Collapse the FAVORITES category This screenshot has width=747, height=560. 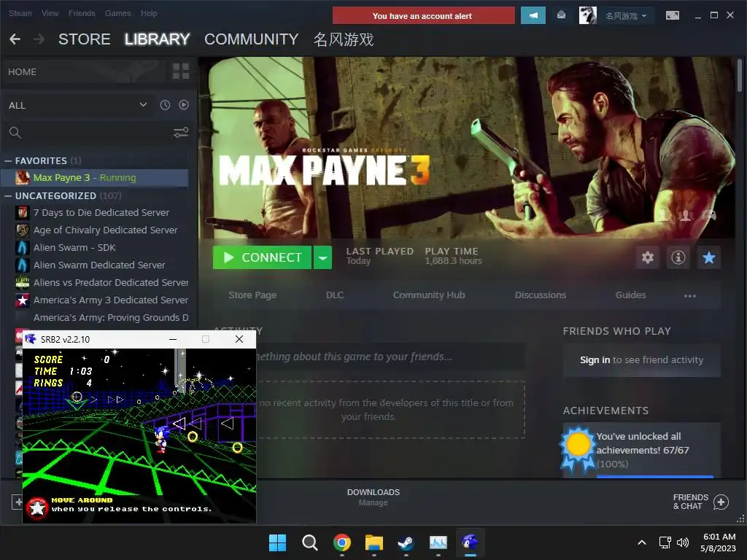[x=8, y=161]
